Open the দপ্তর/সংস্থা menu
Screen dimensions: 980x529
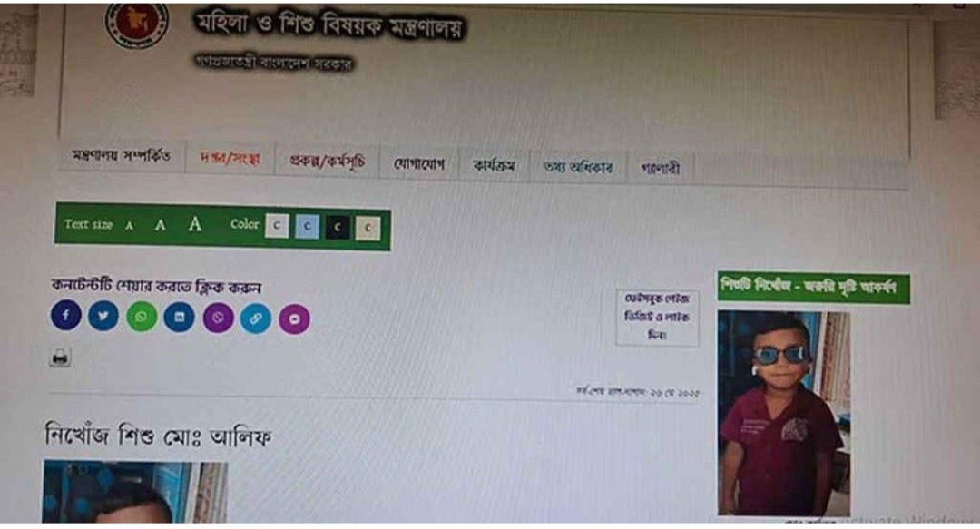pos(230,158)
